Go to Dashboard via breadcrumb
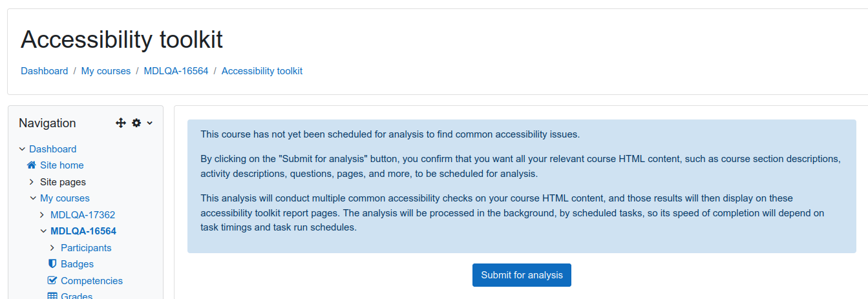 point(44,71)
